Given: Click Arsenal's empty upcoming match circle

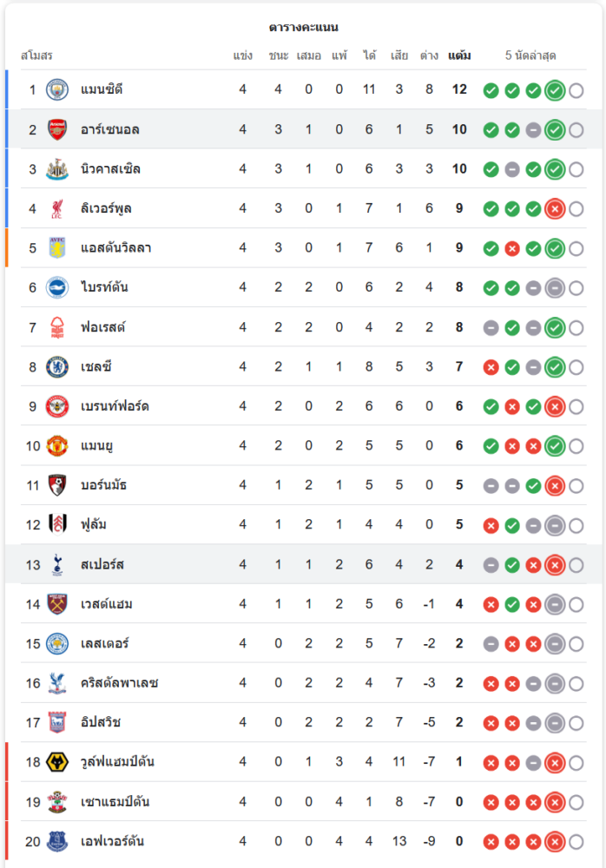Looking at the screenshot, I should click(576, 130).
